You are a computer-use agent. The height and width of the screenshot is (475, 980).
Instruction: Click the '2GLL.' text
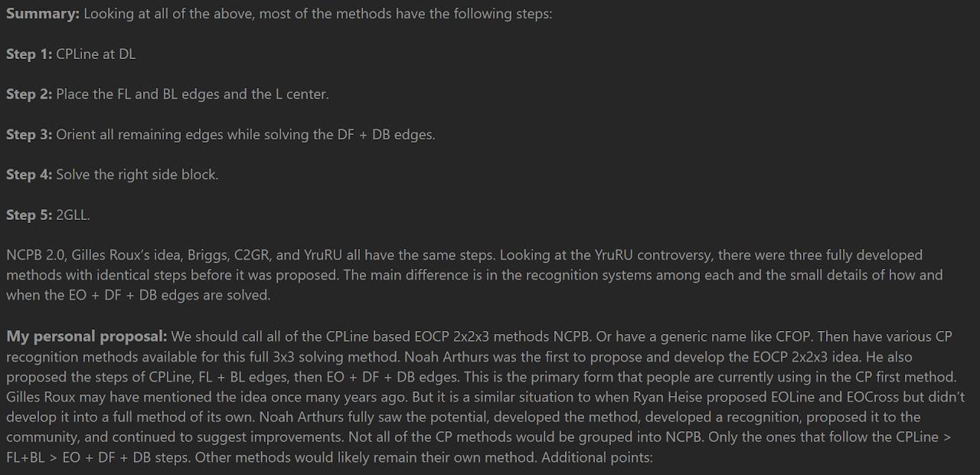pyautogui.click(x=73, y=215)
